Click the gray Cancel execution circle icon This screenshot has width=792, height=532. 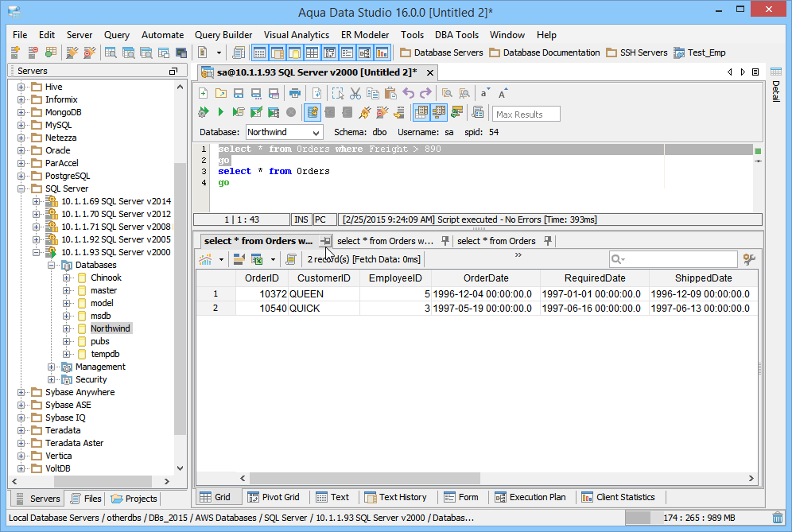point(291,112)
